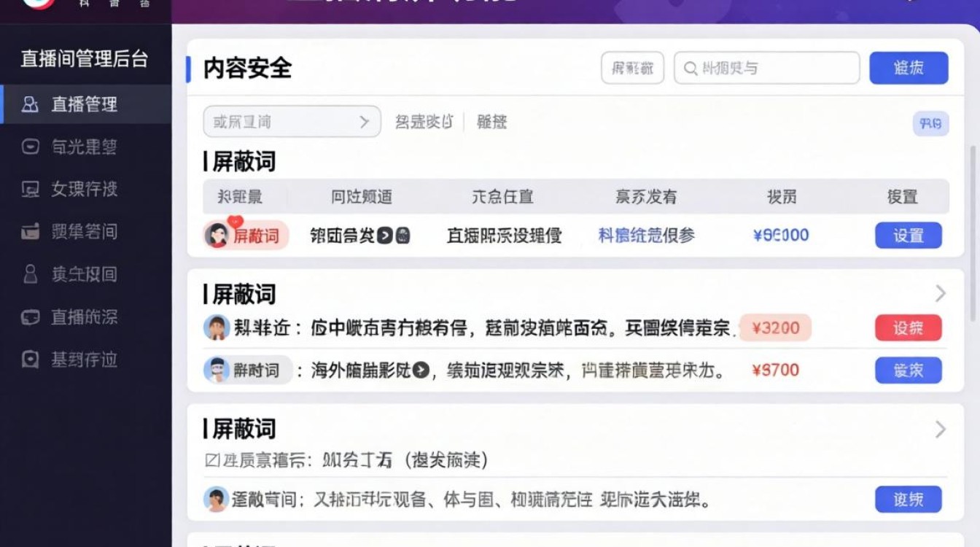
Task: Expand the third 屏蔽词 section using the chevron
Action: pos(940,430)
